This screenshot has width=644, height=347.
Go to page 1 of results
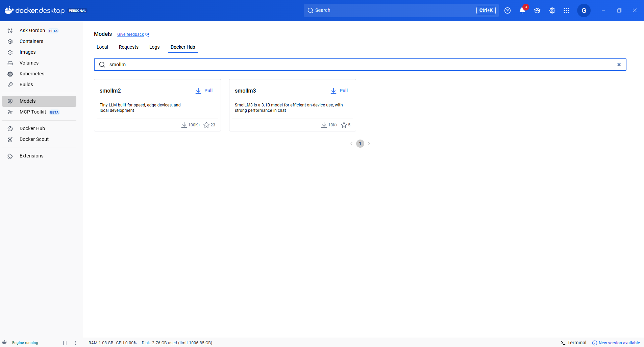click(360, 144)
